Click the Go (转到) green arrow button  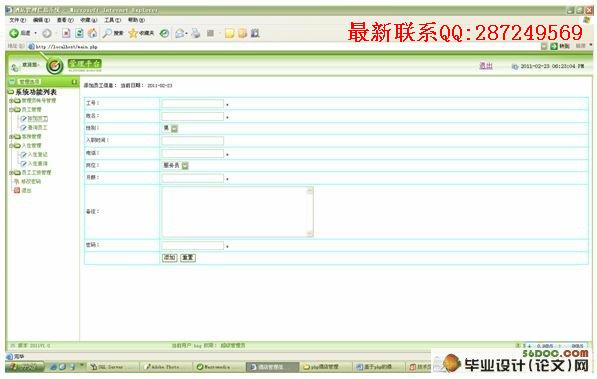coord(554,46)
